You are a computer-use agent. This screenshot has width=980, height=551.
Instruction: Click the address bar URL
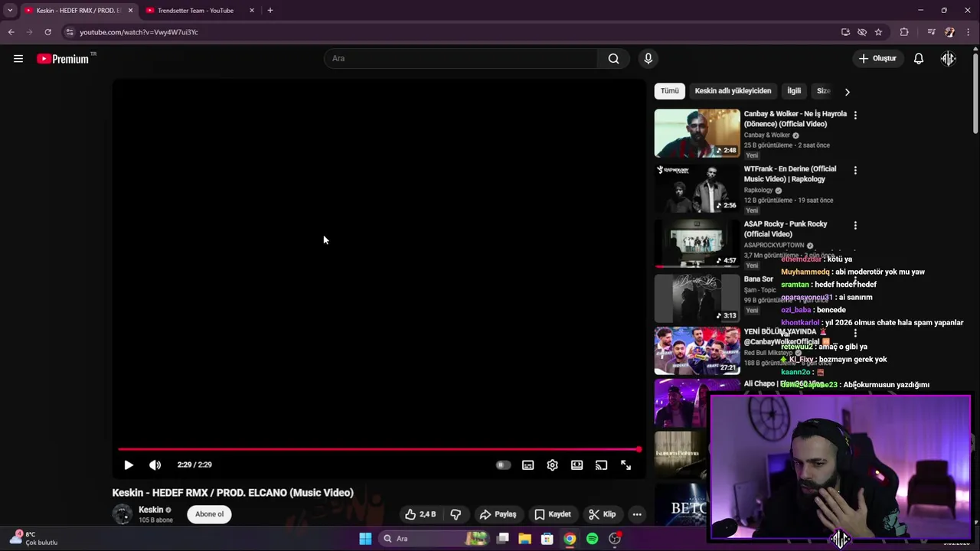[139, 32]
